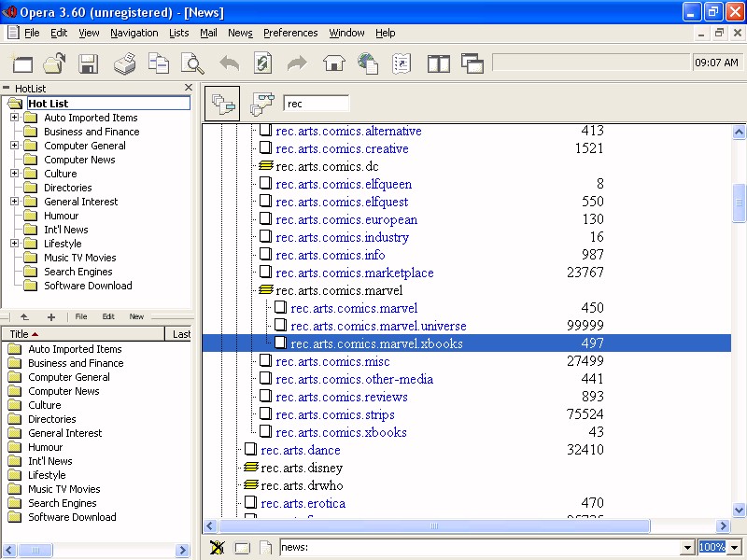
Task: Click the HotList New button
Action: click(x=136, y=316)
